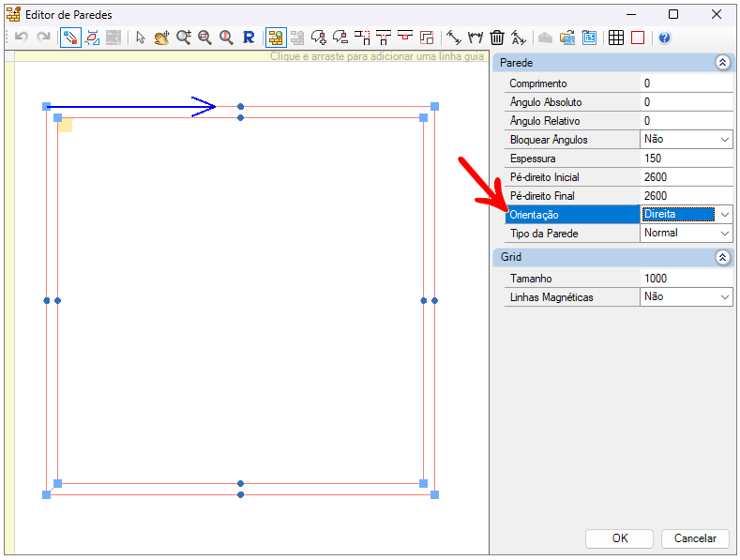This screenshot has width=740, height=560.
Task: Click the greyed-out floor plan icon
Action: pos(113,38)
